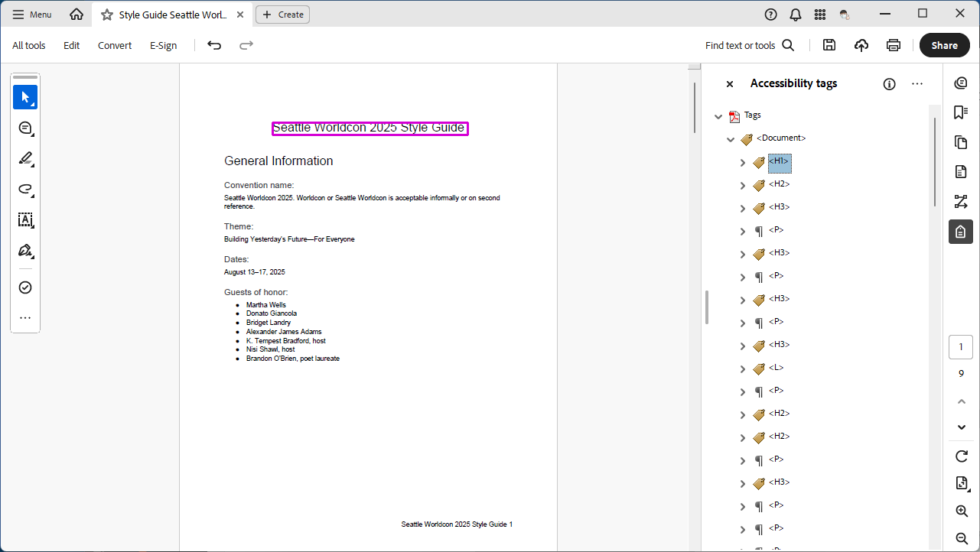
Task: Open the E-Sign menu
Action: pyautogui.click(x=163, y=46)
